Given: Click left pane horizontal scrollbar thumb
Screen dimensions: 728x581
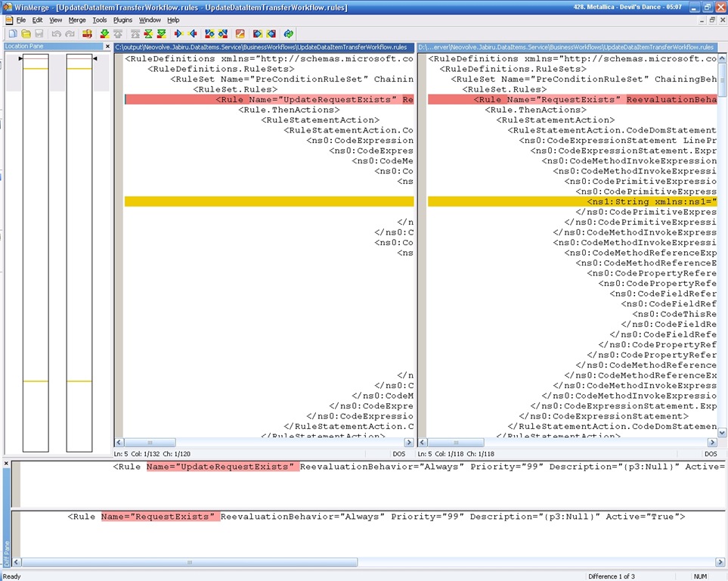Looking at the screenshot, I should 150,443.
